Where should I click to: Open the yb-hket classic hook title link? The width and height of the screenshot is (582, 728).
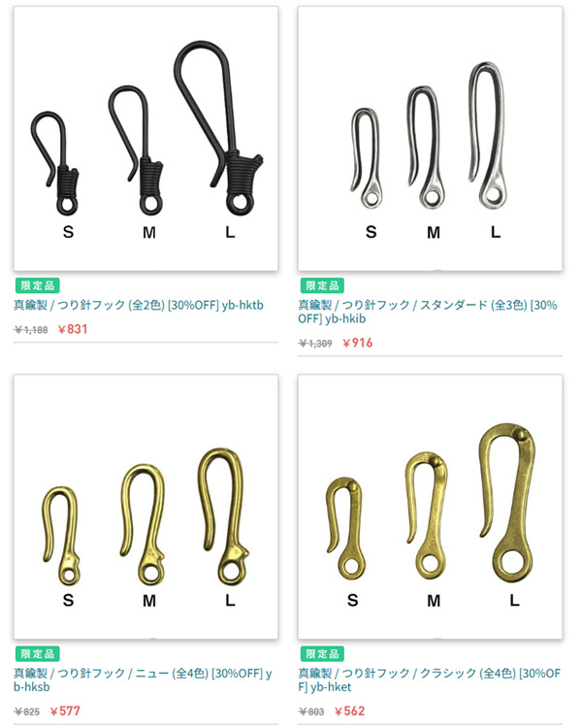click(x=430, y=679)
